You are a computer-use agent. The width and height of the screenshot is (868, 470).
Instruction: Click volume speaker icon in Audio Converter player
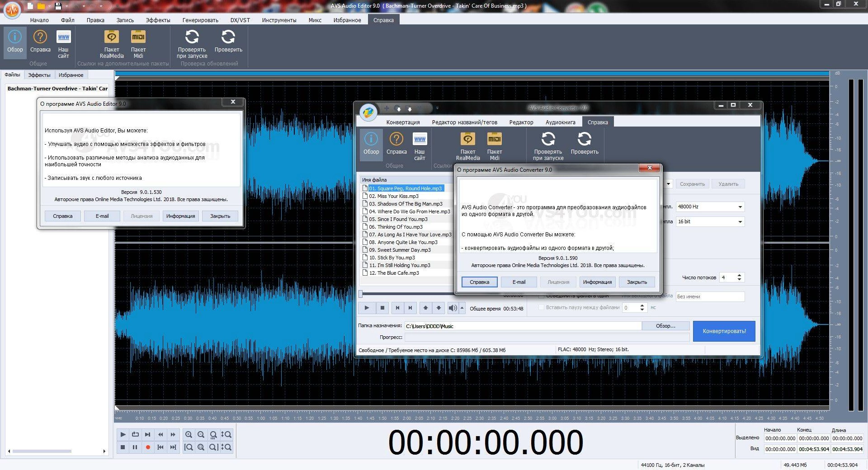[453, 308]
